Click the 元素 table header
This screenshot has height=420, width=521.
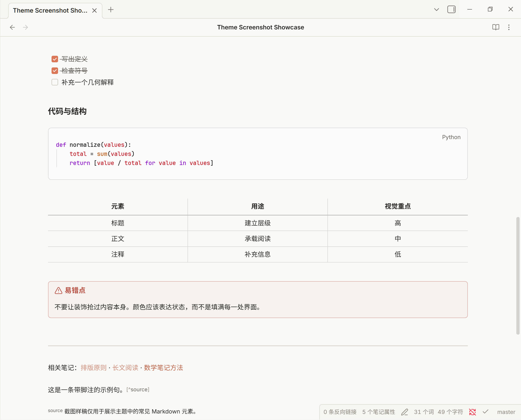tap(118, 206)
